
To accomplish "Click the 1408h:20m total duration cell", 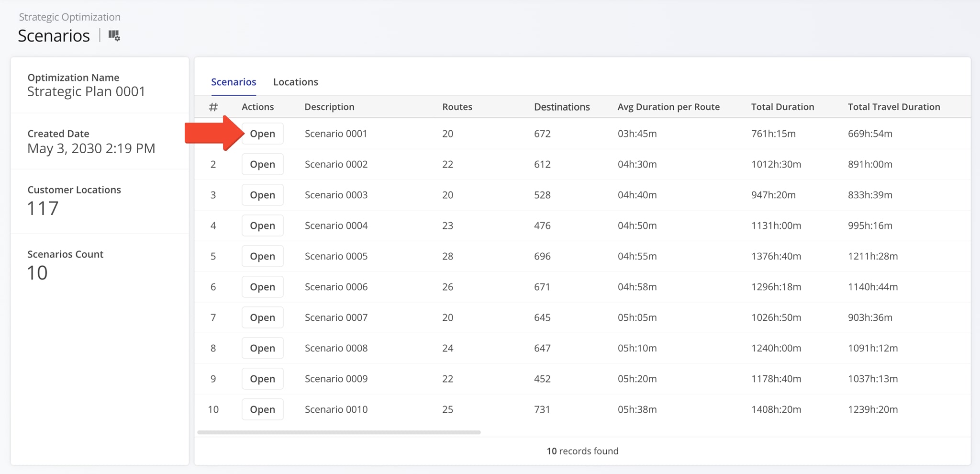I will pos(776,409).
